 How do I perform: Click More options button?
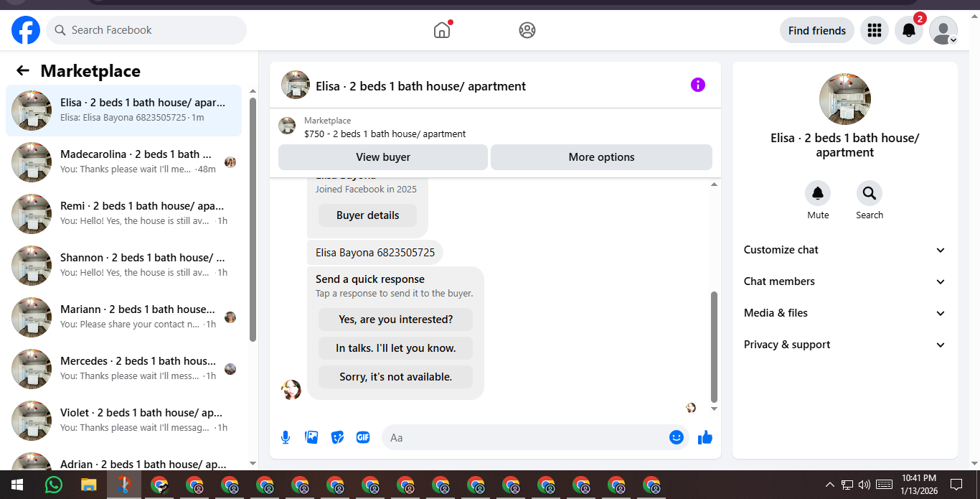click(601, 157)
